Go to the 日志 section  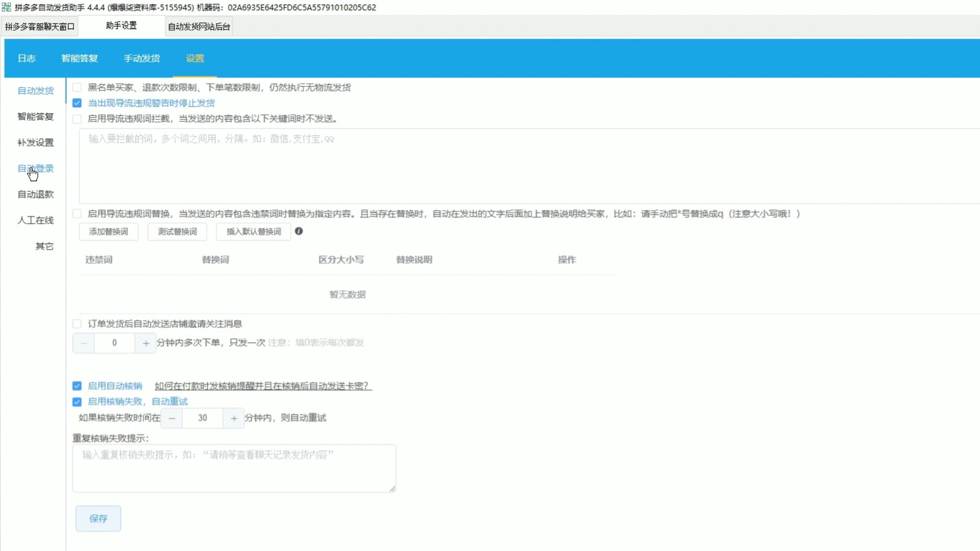(27, 58)
